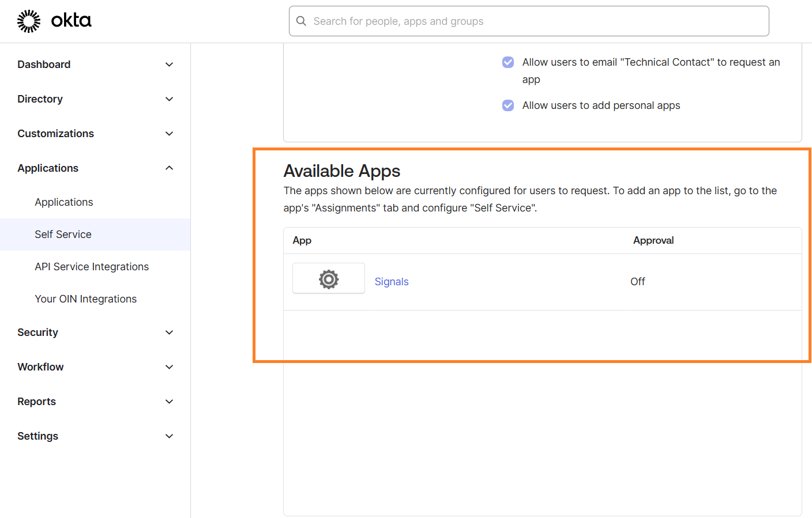Click the Workflow sidebar label
This screenshot has width=812, height=518.
(x=40, y=367)
